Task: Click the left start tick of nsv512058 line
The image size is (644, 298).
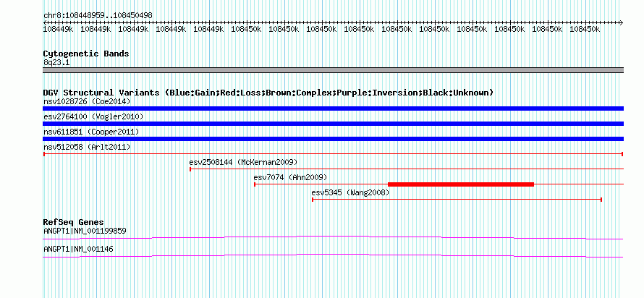Action: coord(43,154)
